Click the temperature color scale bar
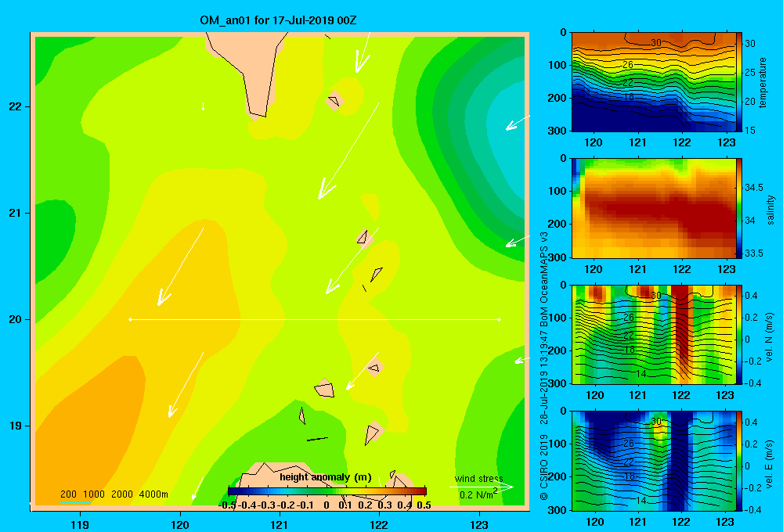This screenshot has height=532, width=783. tap(739, 81)
